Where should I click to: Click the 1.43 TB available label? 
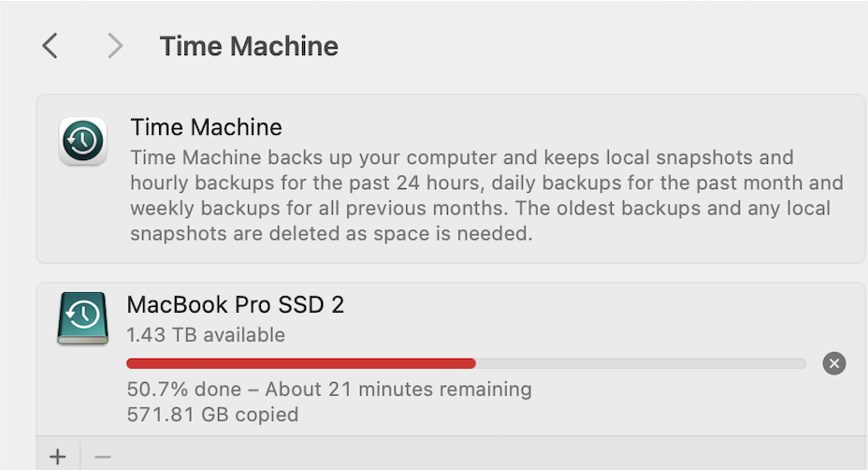[x=206, y=335]
